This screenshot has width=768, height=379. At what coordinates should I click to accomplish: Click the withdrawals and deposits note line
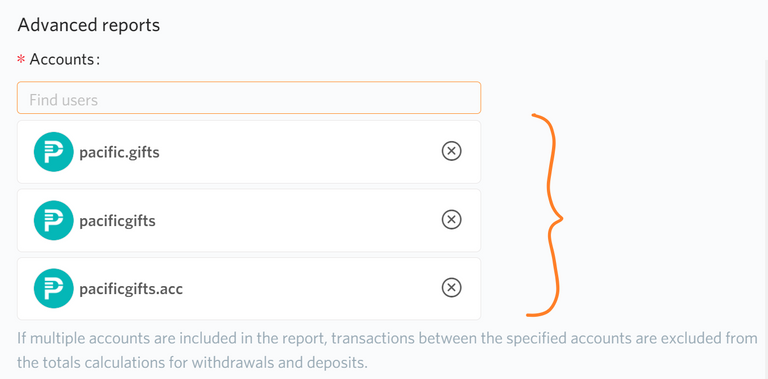(x=192, y=363)
